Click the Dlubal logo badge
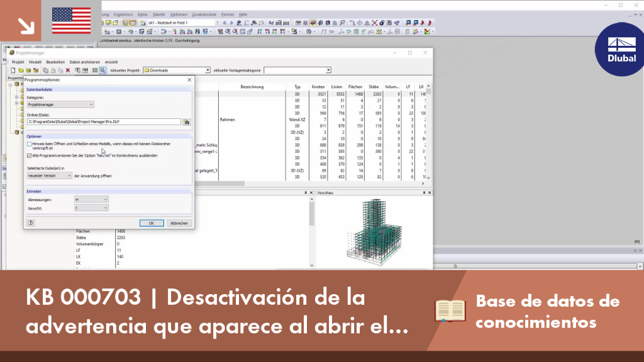Screen dimensions: 644x362 [621, 49]
